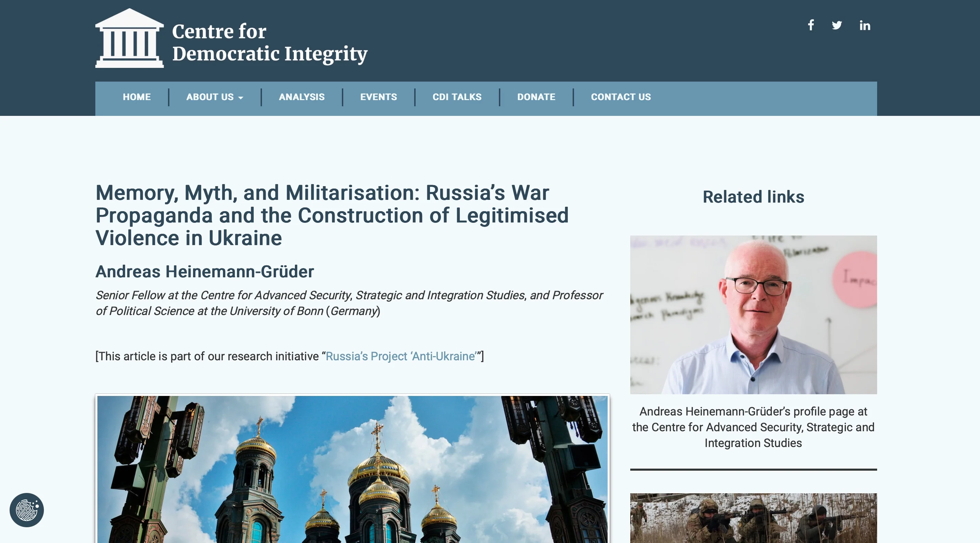Click the author name Andreas Heinemann-Grüder
This screenshot has width=980, height=543.
(x=205, y=272)
